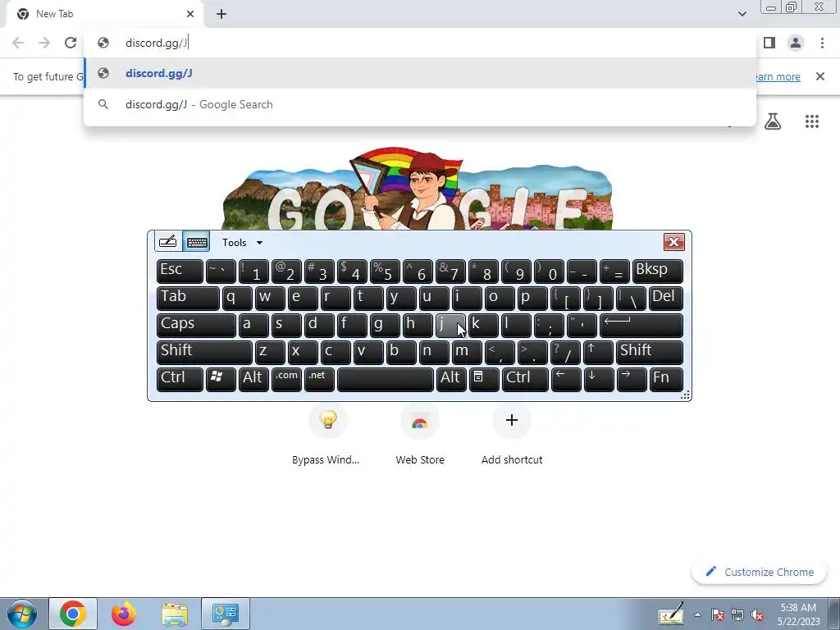Toggle the Caps key
This screenshot has width=840, height=630.
pyautogui.click(x=196, y=326)
